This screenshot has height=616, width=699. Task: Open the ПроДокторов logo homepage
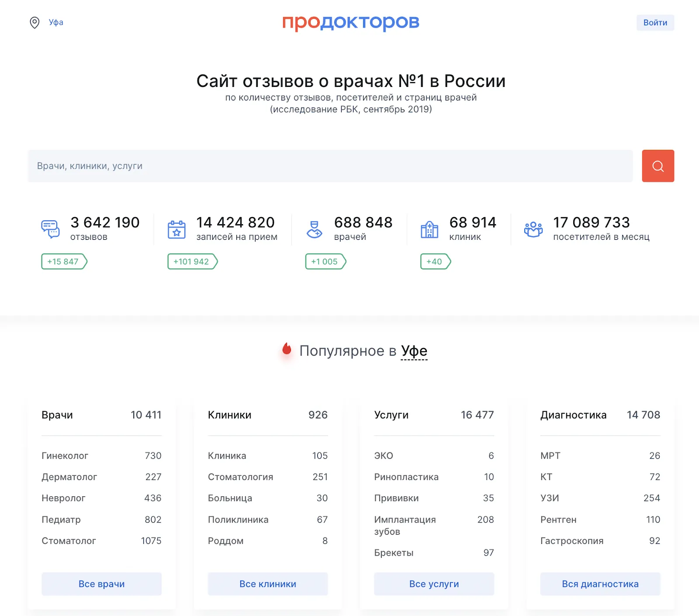(350, 22)
